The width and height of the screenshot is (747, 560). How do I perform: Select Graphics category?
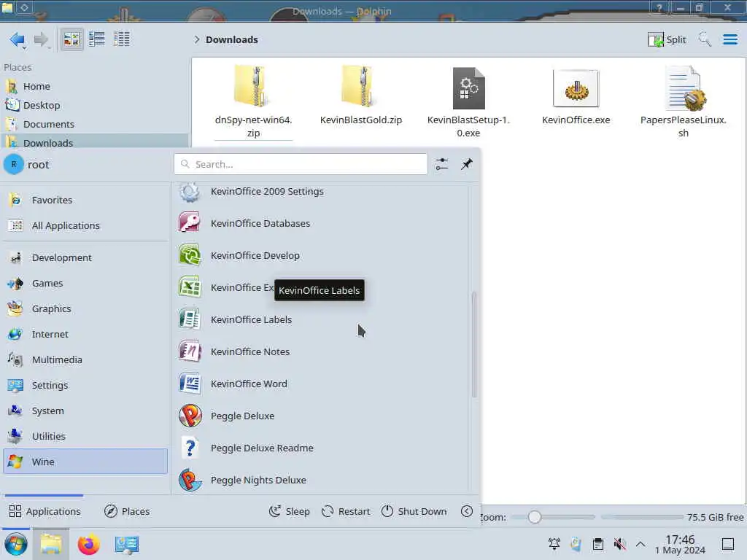pos(85,308)
